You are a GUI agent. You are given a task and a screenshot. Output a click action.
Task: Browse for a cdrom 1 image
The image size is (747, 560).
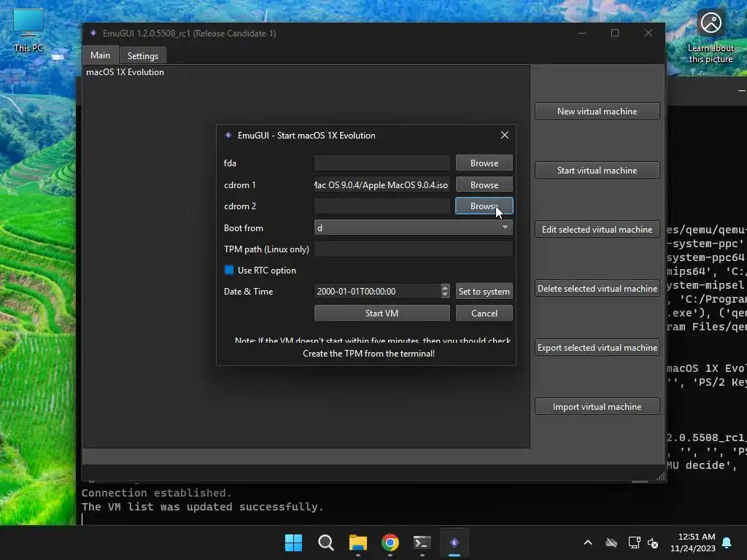pyautogui.click(x=484, y=184)
